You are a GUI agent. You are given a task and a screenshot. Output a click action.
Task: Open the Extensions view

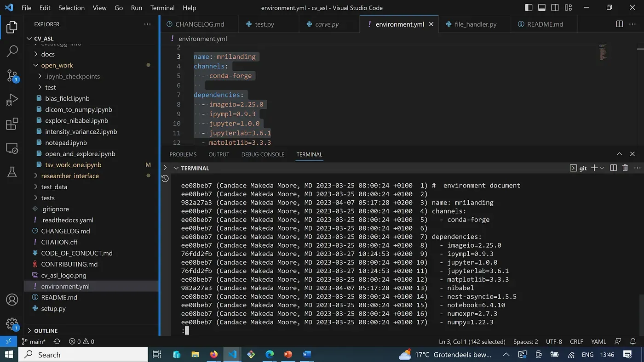[12, 124]
